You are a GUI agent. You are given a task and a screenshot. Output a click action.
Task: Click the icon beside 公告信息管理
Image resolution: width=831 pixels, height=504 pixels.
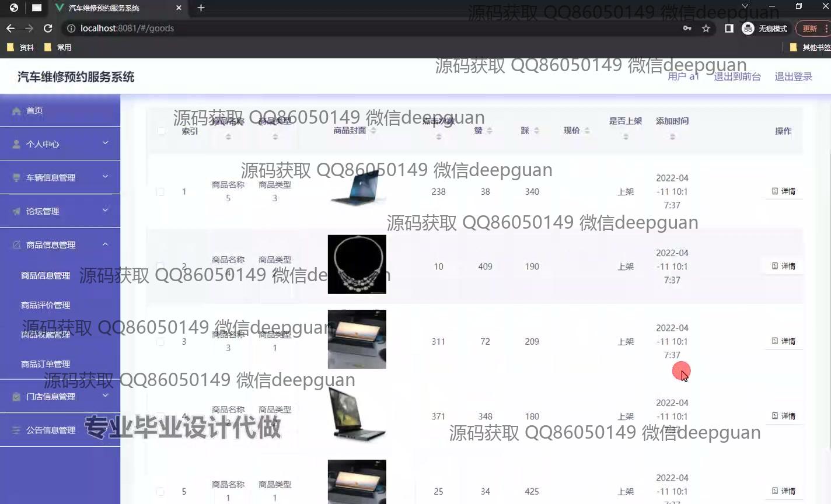pos(16,430)
